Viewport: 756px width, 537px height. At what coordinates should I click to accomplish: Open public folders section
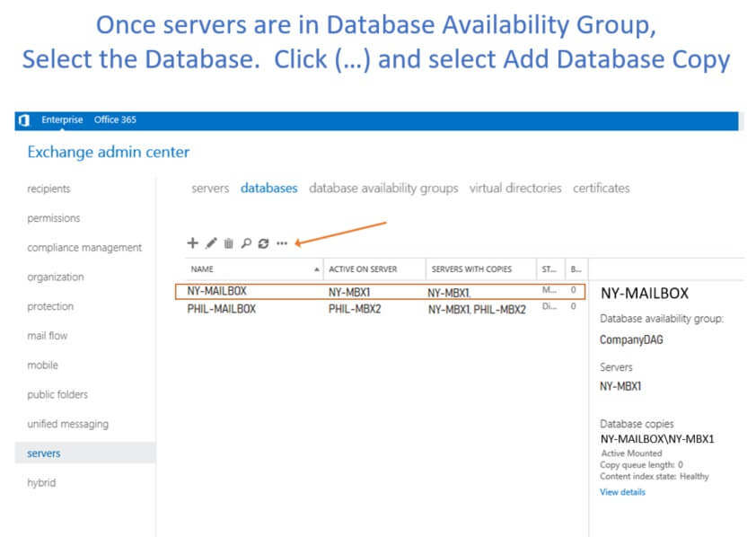tap(57, 395)
